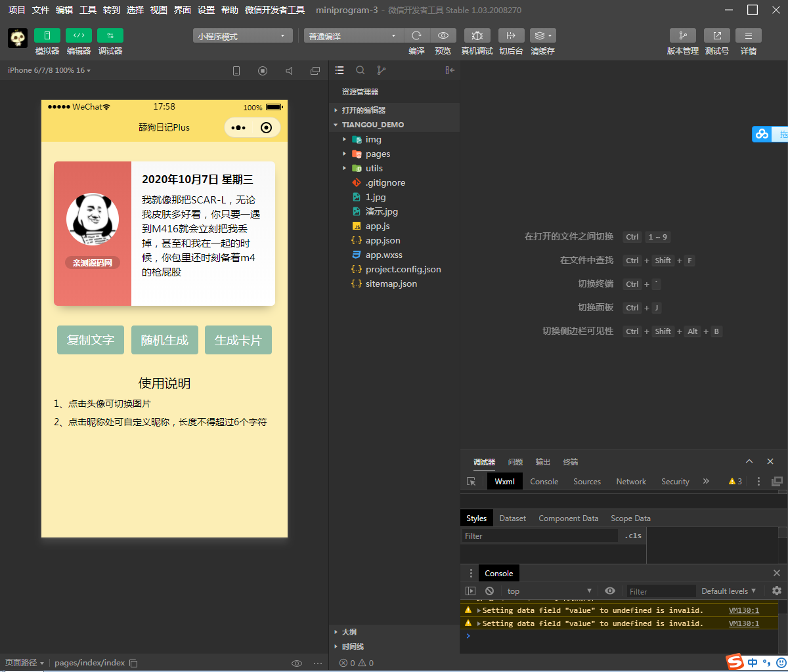
Task: Click the preview eye icon
Action: click(x=443, y=35)
